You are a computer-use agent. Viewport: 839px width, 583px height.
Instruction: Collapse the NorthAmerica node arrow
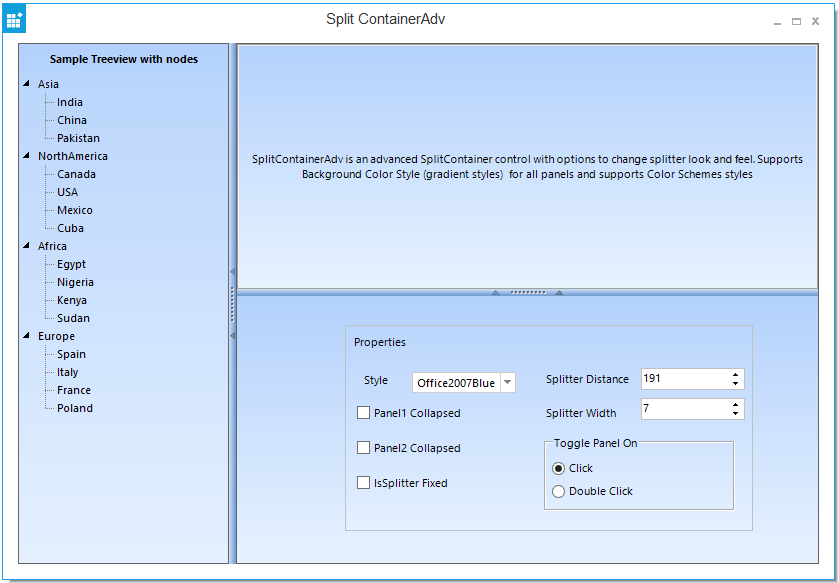coord(26,156)
